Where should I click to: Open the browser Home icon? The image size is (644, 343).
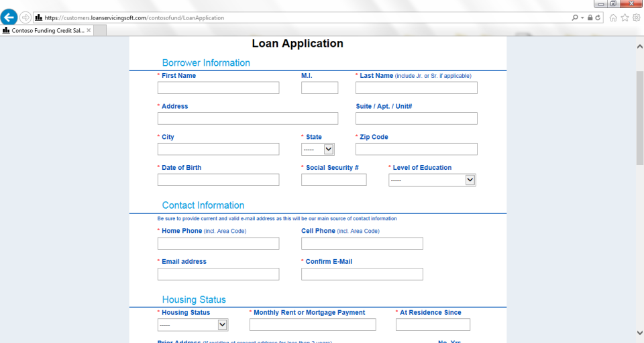pos(613,17)
